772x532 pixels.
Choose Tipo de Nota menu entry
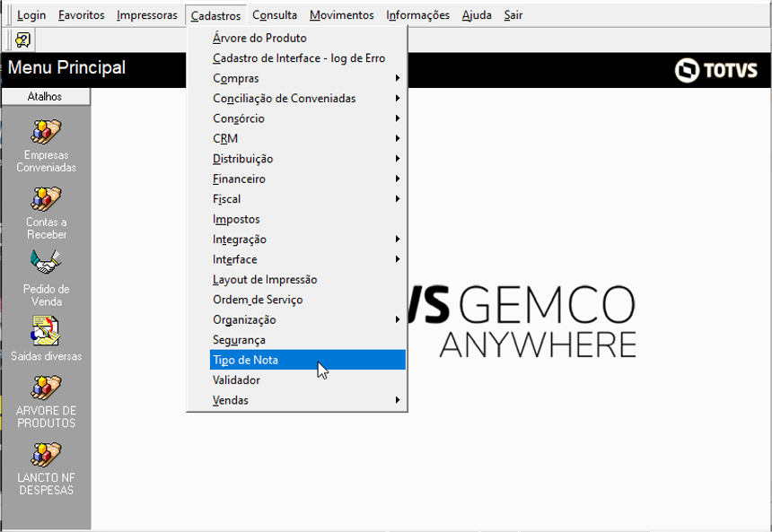pyautogui.click(x=308, y=360)
